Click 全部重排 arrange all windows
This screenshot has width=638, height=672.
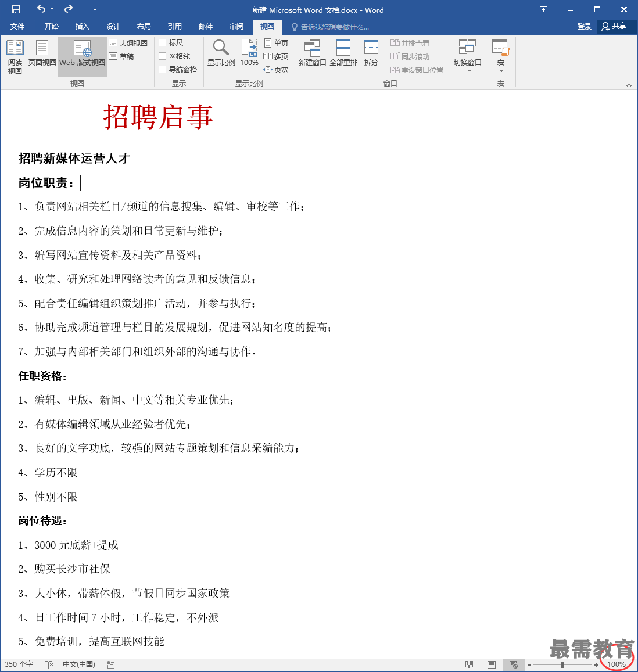[x=343, y=53]
